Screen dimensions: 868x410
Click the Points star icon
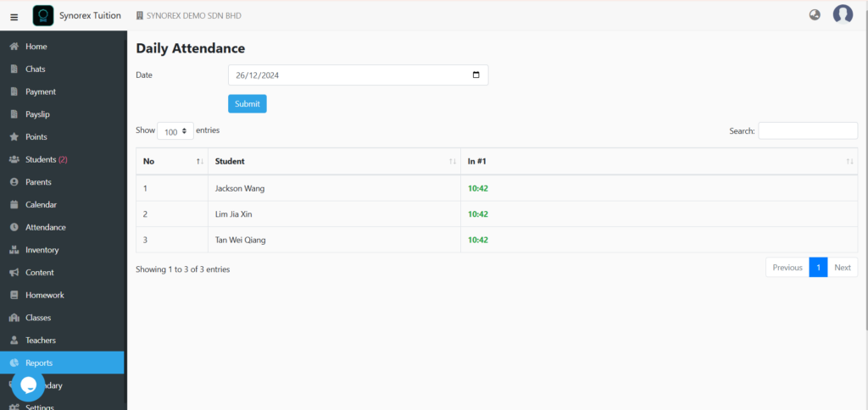pos(14,136)
